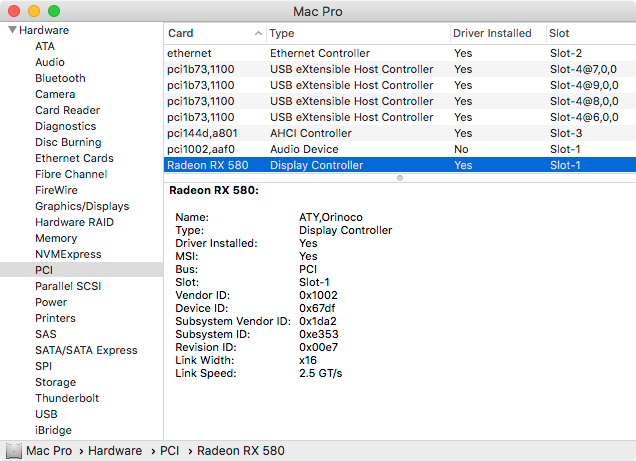Select Memory in the sidebar

click(x=56, y=238)
